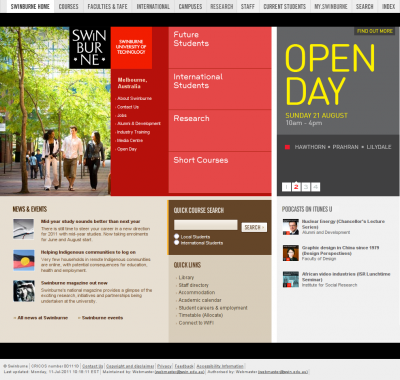Click the Short Courses tile

coord(220,172)
